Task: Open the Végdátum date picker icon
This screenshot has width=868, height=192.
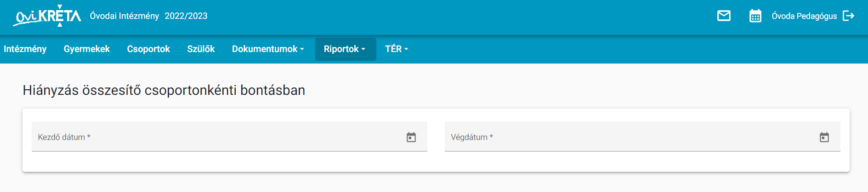Action: 824,137
